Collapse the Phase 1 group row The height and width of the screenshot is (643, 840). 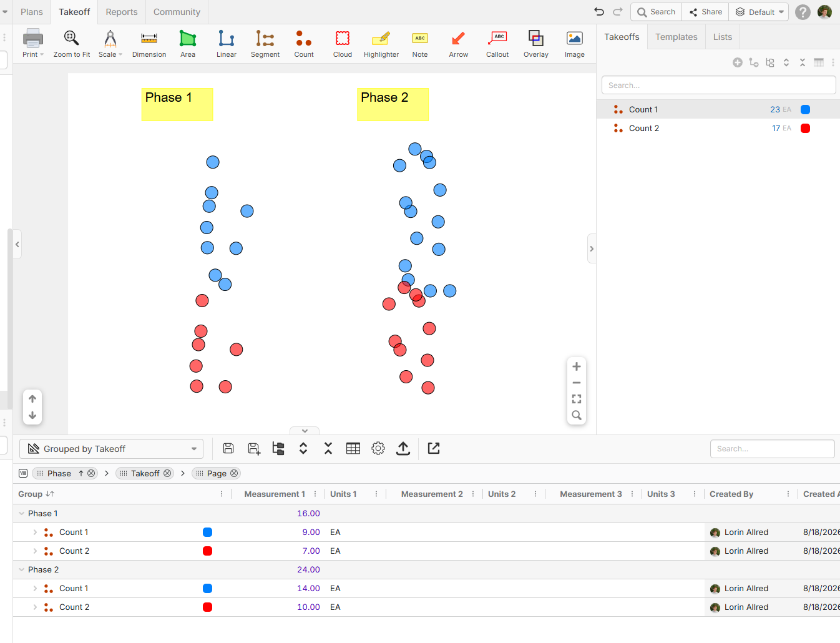coord(22,513)
